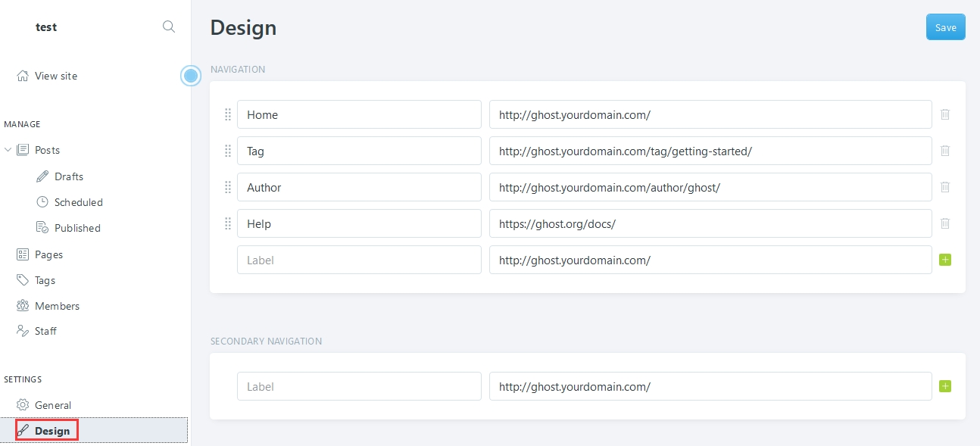Open the Members page
Image resolution: width=980 pixels, height=446 pixels.
(x=57, y=306)
